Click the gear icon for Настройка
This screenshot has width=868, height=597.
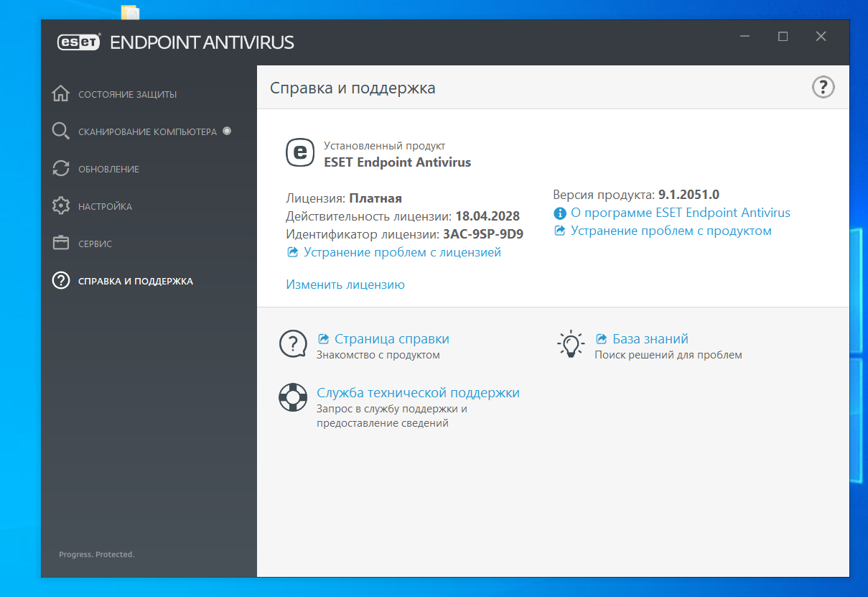pos(61,206)
